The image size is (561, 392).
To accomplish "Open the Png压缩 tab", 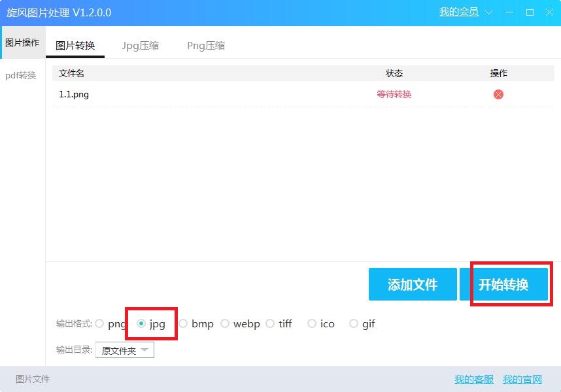I will (206, 46).
